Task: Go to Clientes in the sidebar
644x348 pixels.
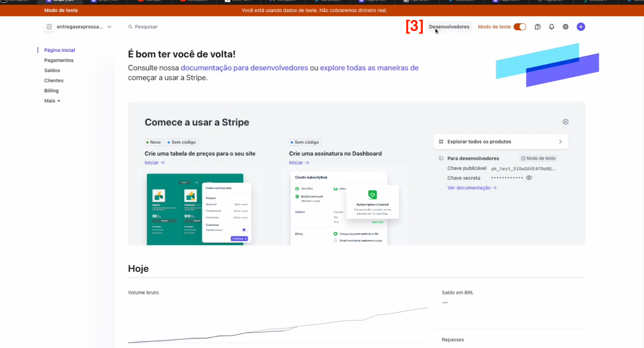Action: click(x=54, y=81)
